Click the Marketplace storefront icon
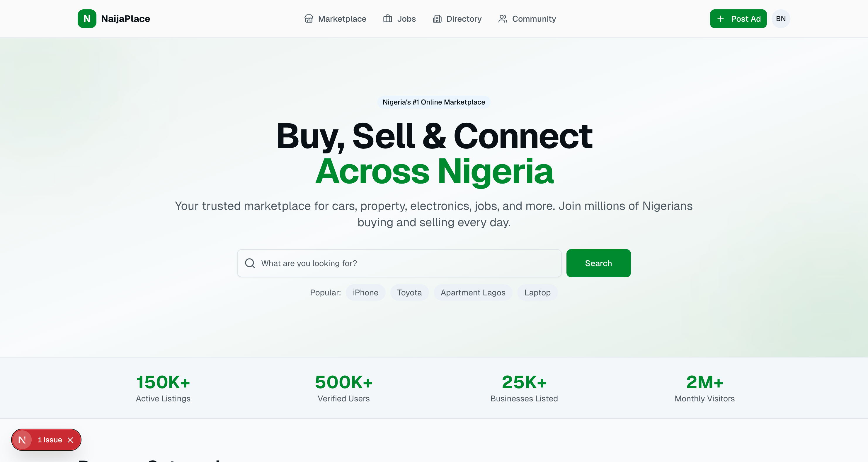 tap(309, 19)
